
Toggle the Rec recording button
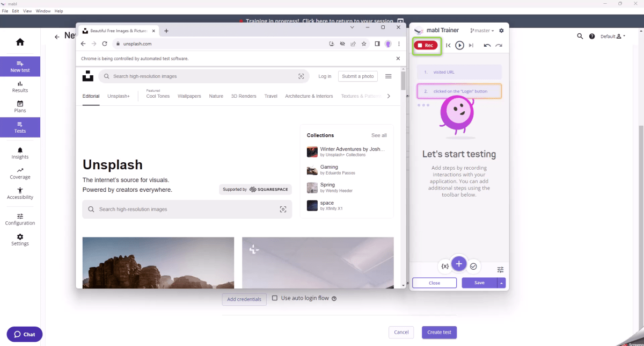click(x=427, y=45)
